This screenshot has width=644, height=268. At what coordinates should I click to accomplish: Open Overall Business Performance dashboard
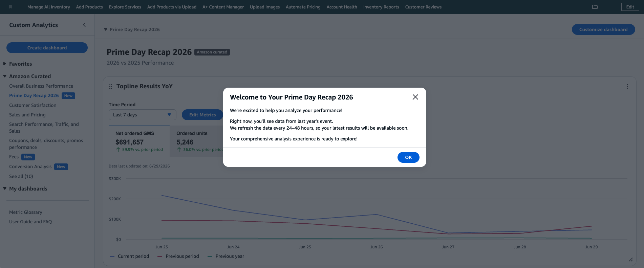pos(41,86)
